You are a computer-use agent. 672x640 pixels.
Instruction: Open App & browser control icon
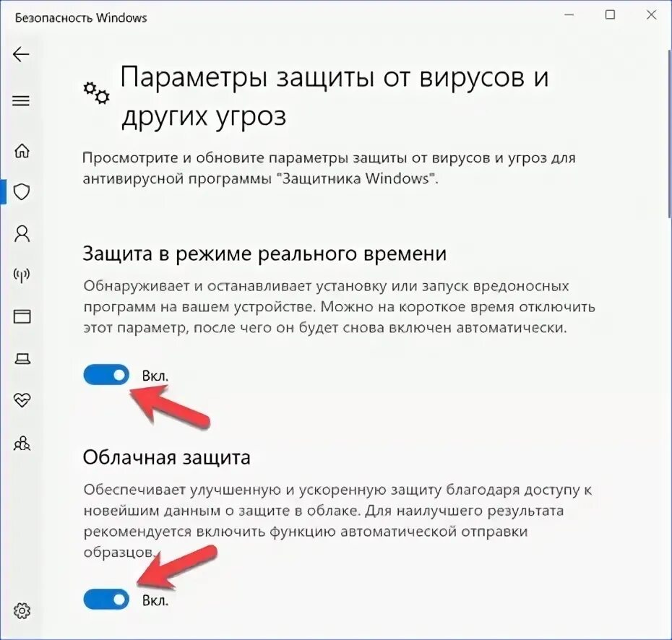(22, 316)
